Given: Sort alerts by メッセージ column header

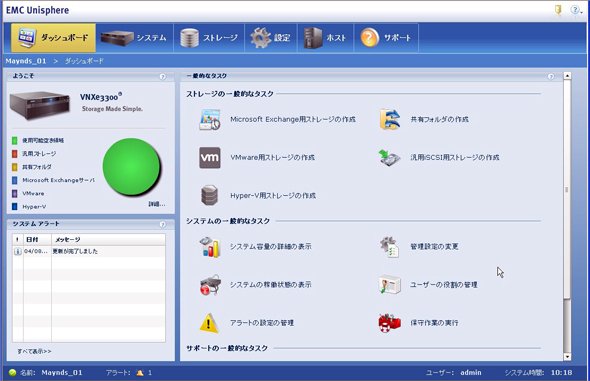Looking at the screenshot, I should [x=108, y=239].
